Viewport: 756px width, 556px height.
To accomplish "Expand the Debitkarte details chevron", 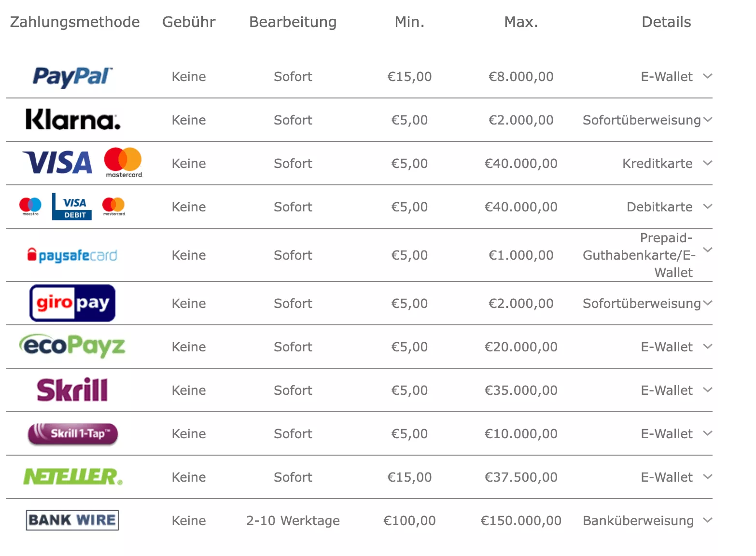I will [708, 207].
